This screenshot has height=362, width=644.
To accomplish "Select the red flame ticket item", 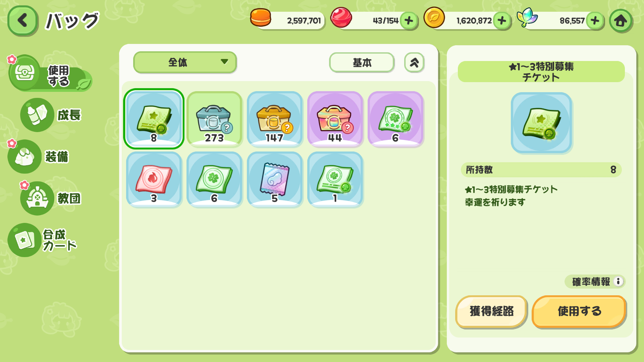I will [154, 179].
